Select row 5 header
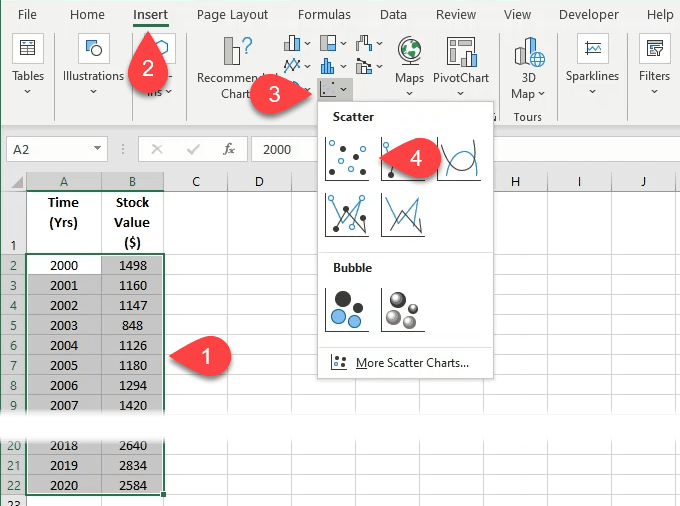 pyautogui.click(x=13, y=325)
